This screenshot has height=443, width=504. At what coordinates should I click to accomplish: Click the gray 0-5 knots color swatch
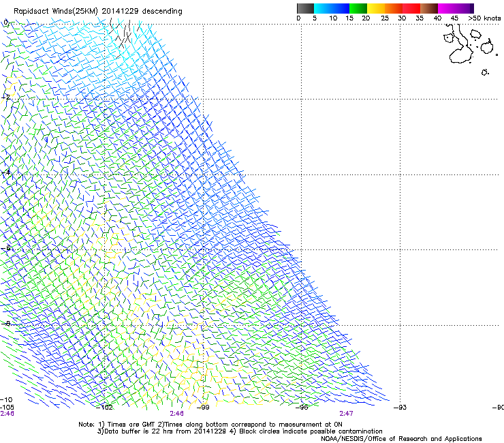click(305, 8)
